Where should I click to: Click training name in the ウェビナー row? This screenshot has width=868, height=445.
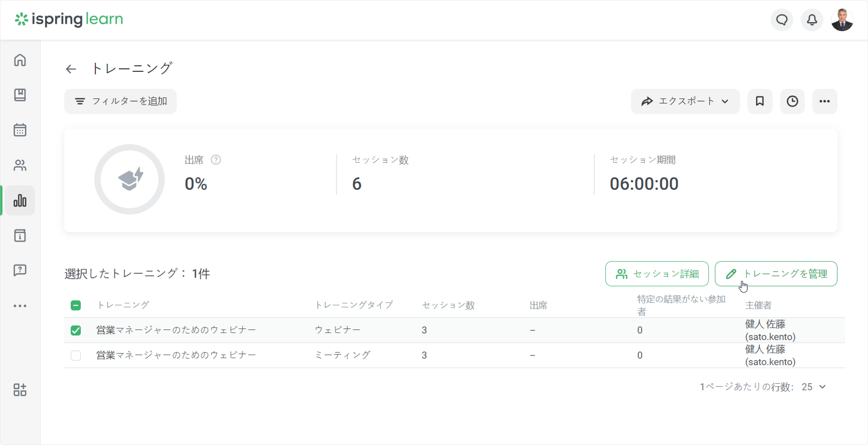[176, 330]
